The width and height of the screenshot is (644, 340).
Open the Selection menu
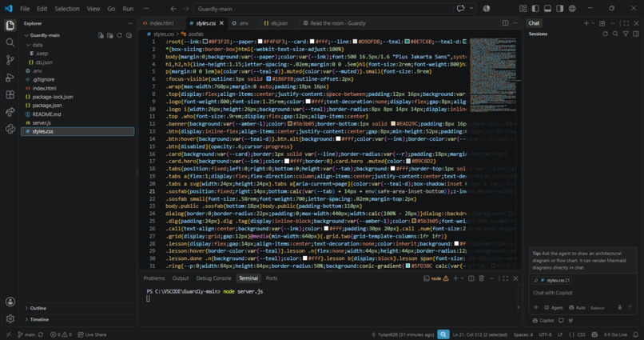(67, 9)
